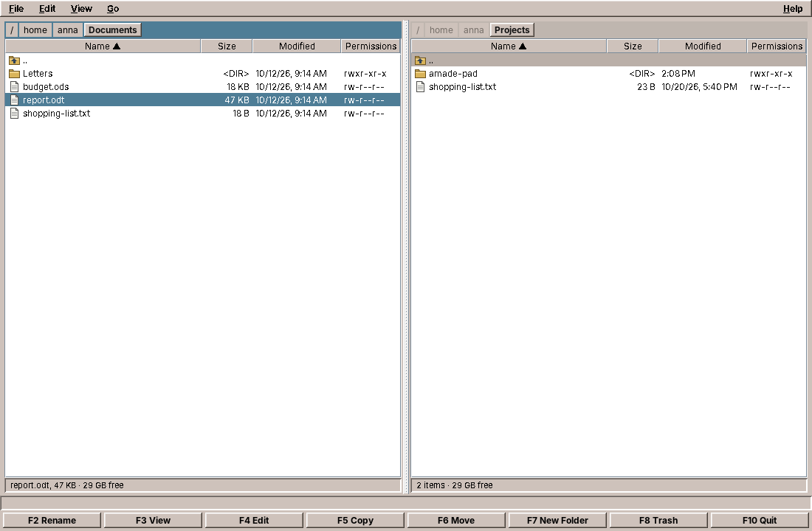The width and height of the screenshot is (812, 531).
Task: Select the report.odt file name
Action: click(44, 100)
